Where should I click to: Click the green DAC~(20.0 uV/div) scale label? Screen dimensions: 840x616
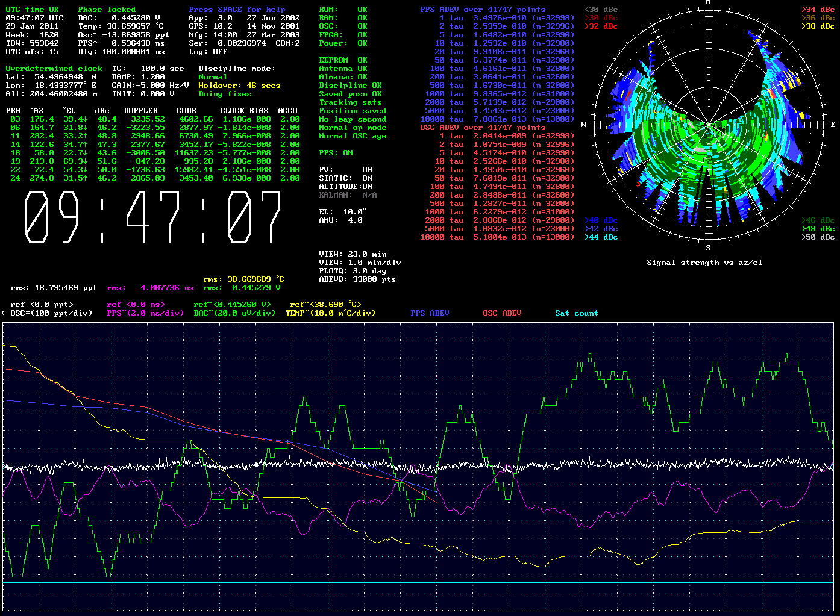[x=234, y=313]
